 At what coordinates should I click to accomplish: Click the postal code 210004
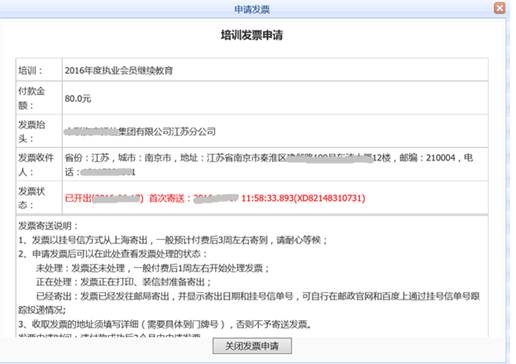[440, 157]
